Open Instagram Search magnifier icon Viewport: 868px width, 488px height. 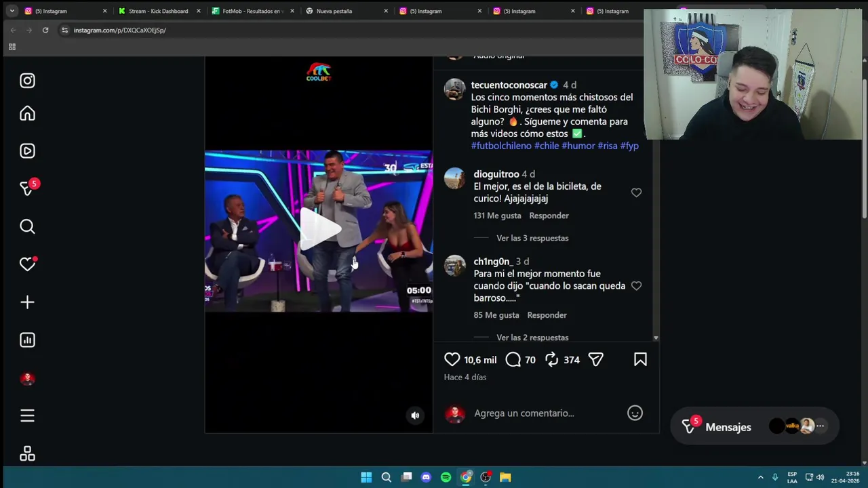(27, 226)
